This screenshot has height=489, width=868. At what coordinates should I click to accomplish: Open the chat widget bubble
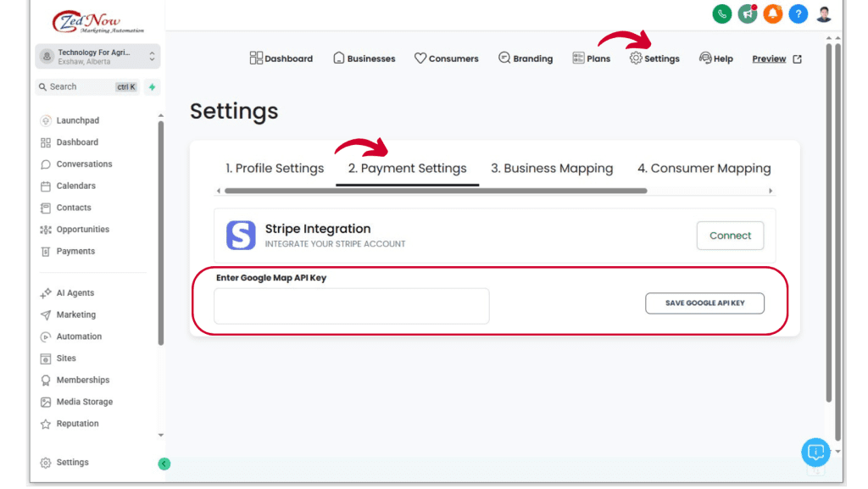815,453
